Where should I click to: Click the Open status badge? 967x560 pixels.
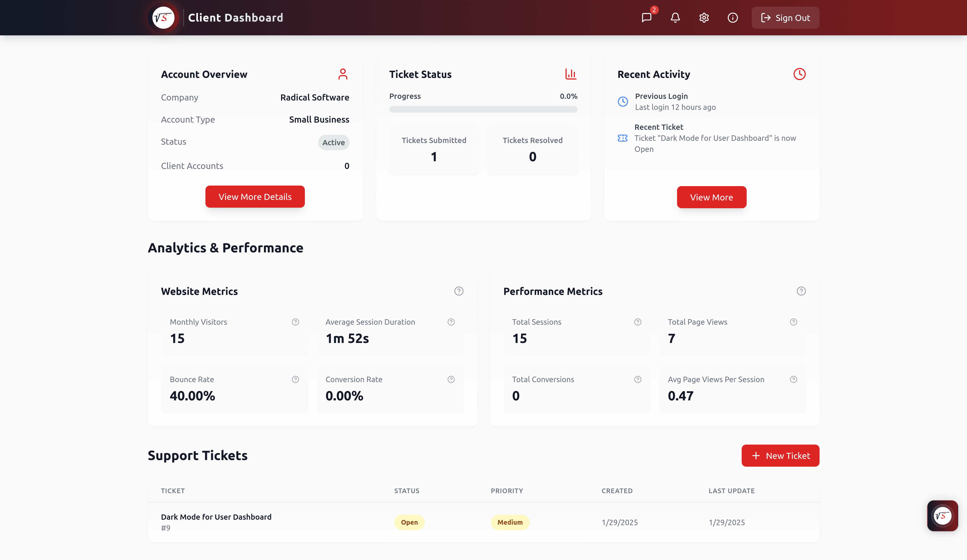tap(409, 522)
